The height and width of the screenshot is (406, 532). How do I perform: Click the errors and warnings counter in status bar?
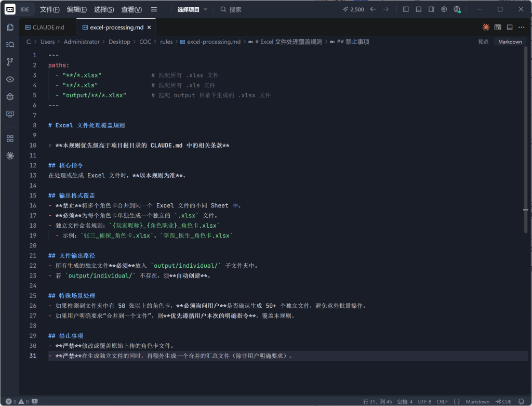tap(17, 402)
